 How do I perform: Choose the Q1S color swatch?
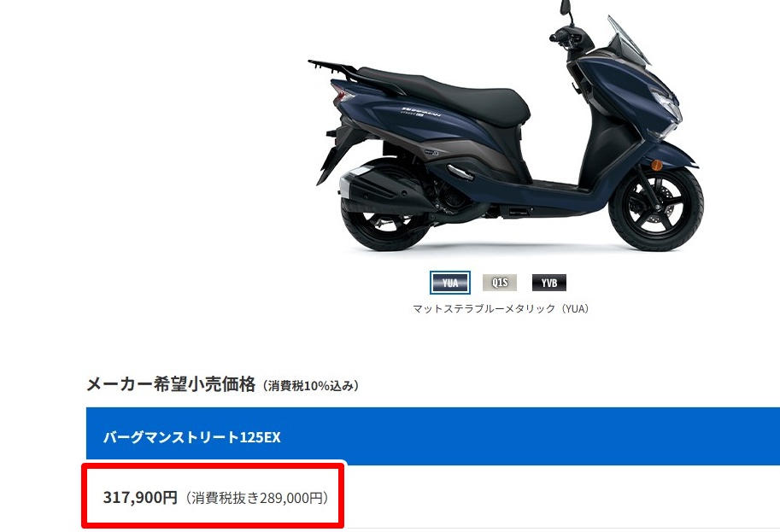click(500, 283)
